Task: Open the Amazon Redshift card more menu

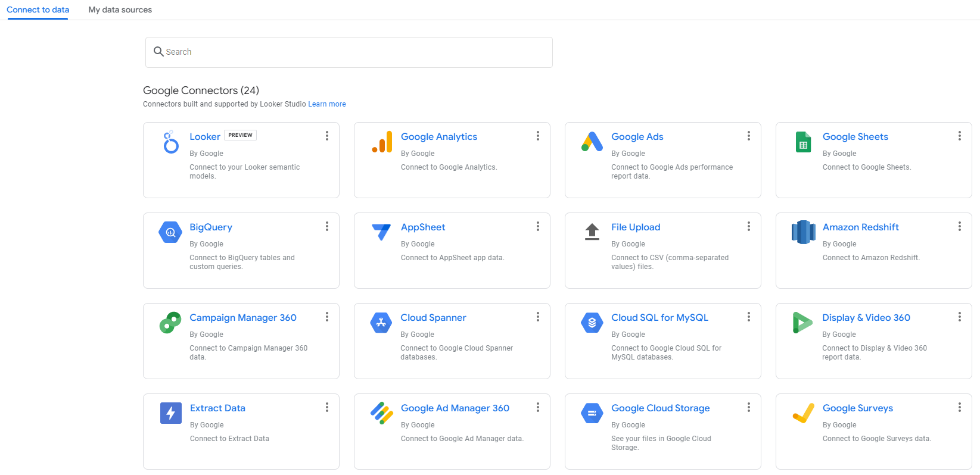Action: (x=960, y=226)
